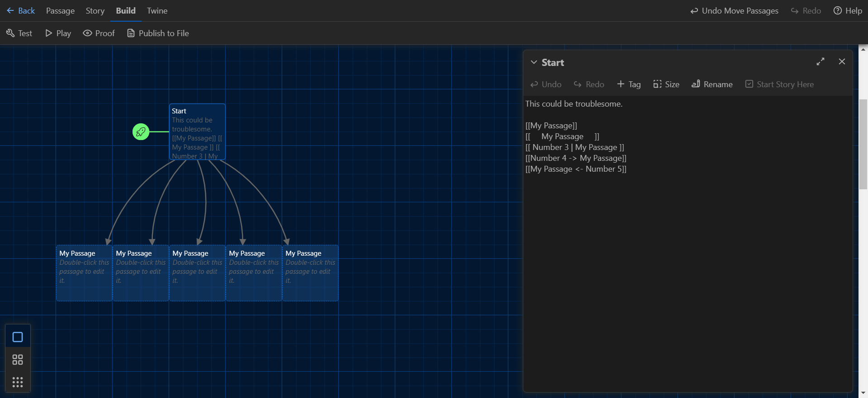Select the second My Passage card

point(141,273)
